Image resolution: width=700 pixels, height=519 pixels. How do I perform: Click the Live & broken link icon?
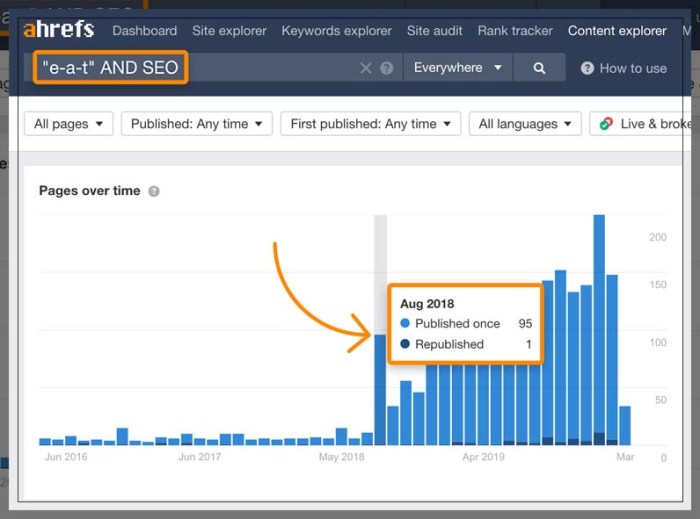[x=606, y=124]
